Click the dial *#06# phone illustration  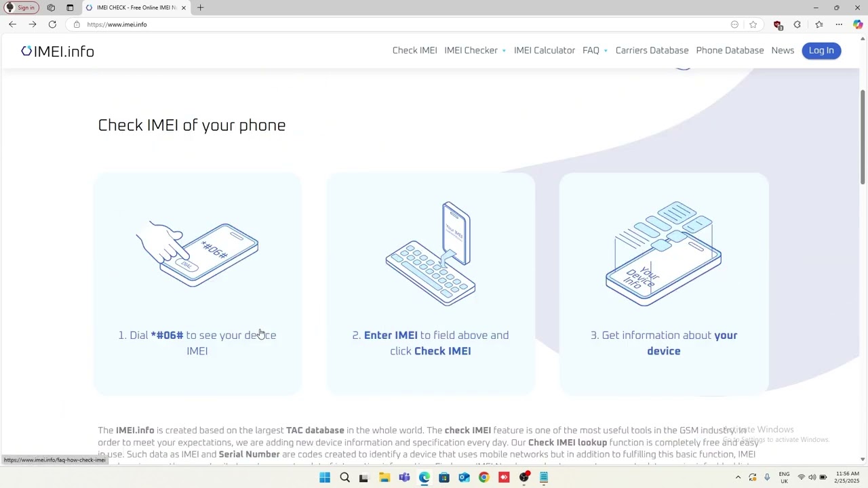197,253
